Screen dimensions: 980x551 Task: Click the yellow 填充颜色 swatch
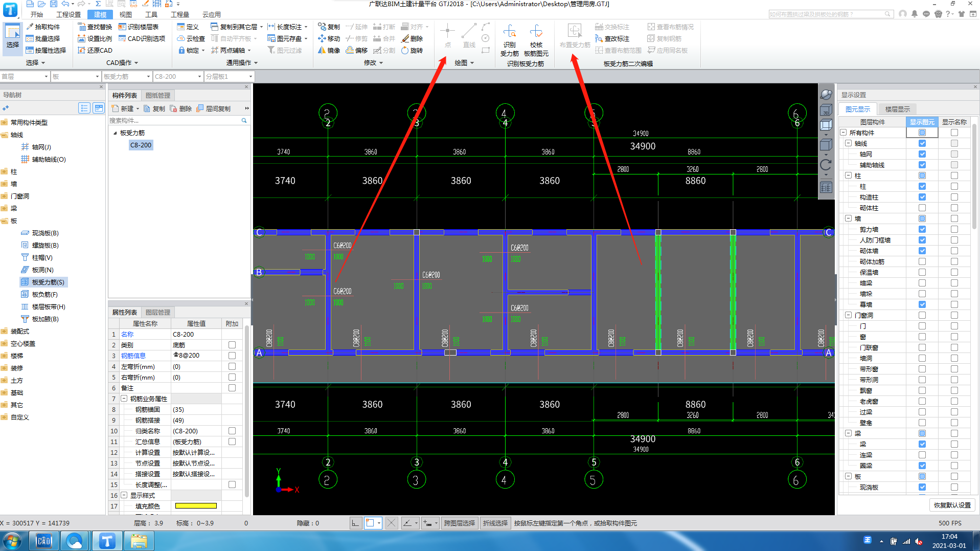(196, 506)
